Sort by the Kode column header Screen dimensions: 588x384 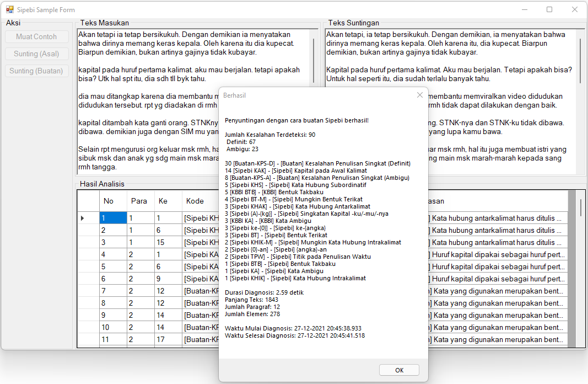pos(200,201)
